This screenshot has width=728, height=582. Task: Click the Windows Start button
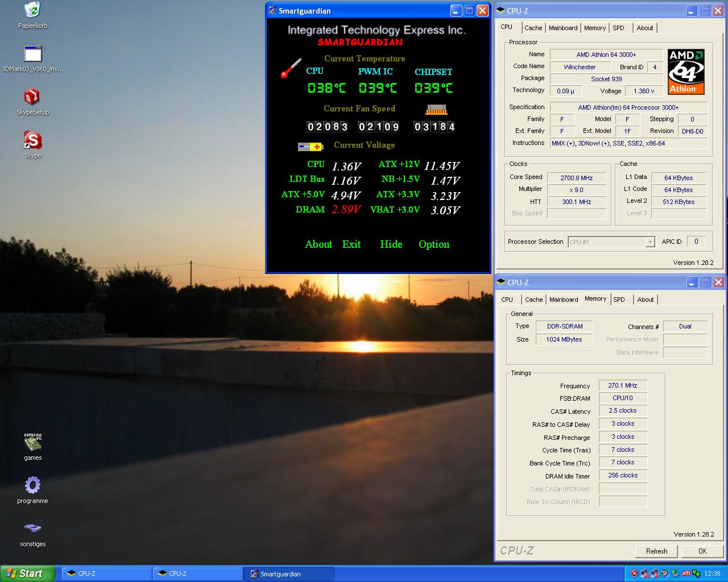point(27,573)
